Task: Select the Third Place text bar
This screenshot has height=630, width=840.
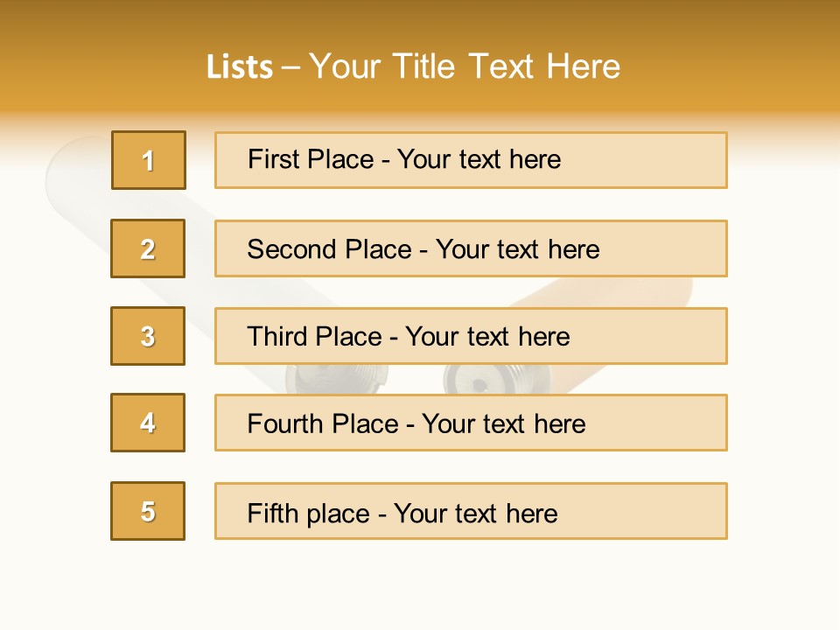Action: 471,336
